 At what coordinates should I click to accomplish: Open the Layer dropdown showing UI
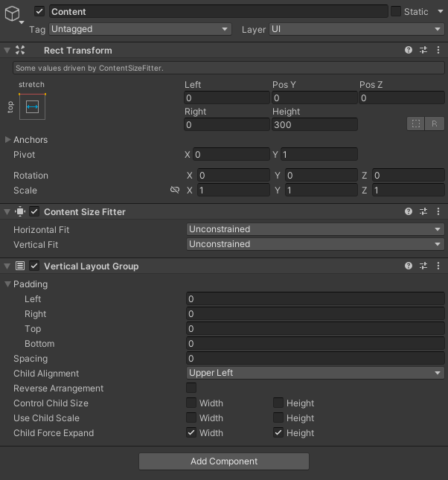356,29
